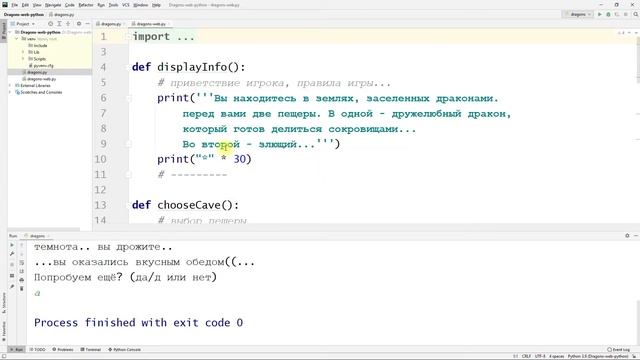Image resolution: width=640 pixels, height=360 pixels.
Task: Click UTF-8 encoding in status bar
Action: pos(540,356)
